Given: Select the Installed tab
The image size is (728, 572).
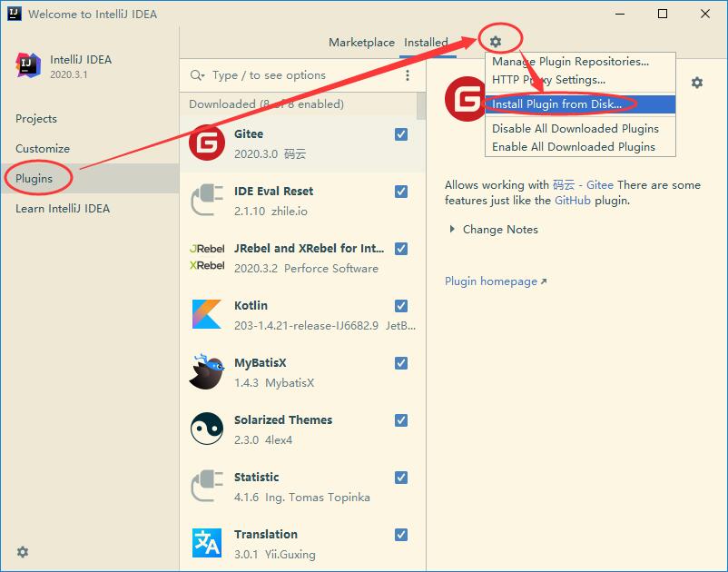Looking at the screenshot, I should tap(426, 43).
